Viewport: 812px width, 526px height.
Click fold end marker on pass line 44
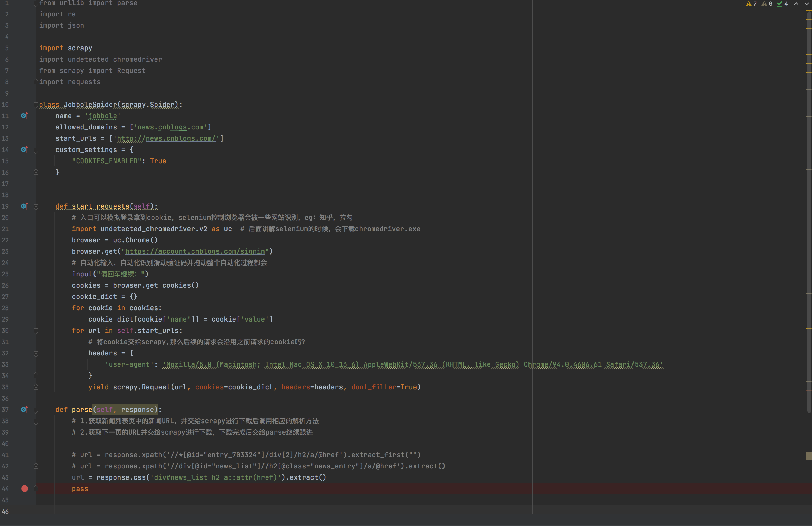pyautogui.click(x=36, y=489)
